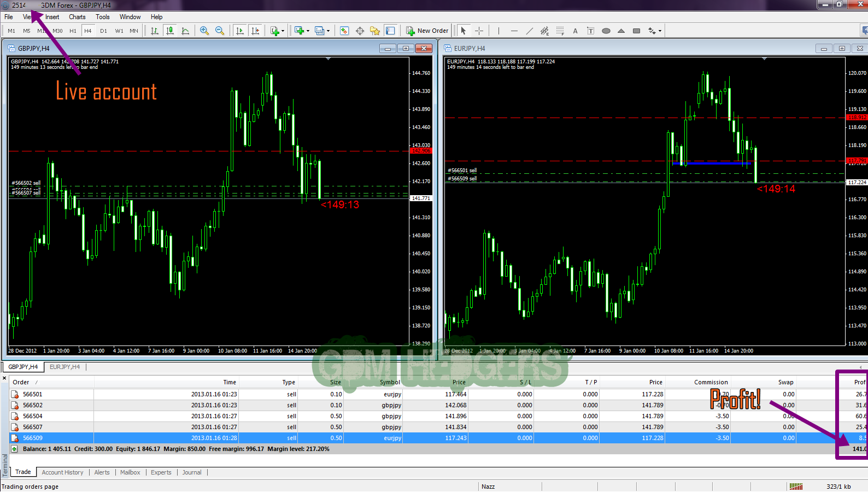The image size is (868, 492).
Task: Choose the draw ellipse tool
Action: point(606,31)
